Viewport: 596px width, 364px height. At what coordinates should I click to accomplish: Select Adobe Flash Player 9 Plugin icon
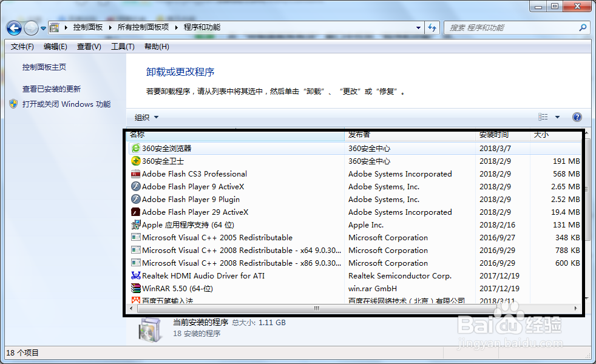[136, 199]
